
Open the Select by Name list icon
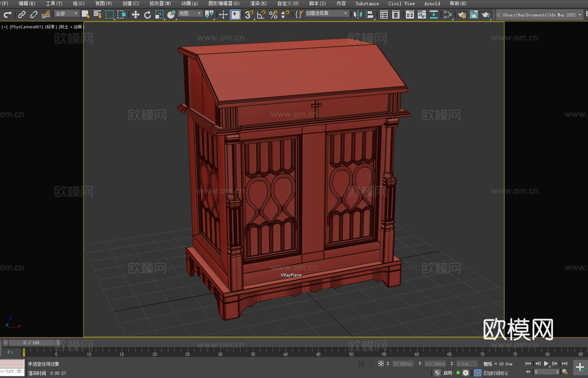(x=97, y=14)
